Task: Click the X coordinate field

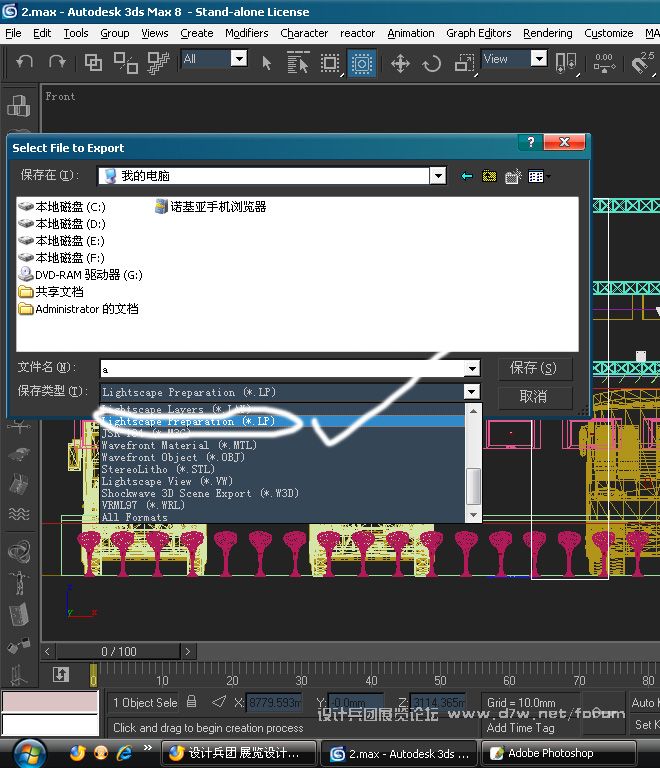Action: 274,703
